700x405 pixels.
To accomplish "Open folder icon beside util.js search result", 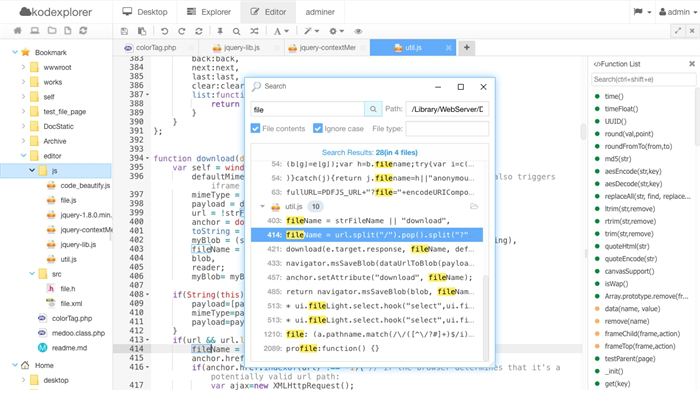I will (474, 206).
